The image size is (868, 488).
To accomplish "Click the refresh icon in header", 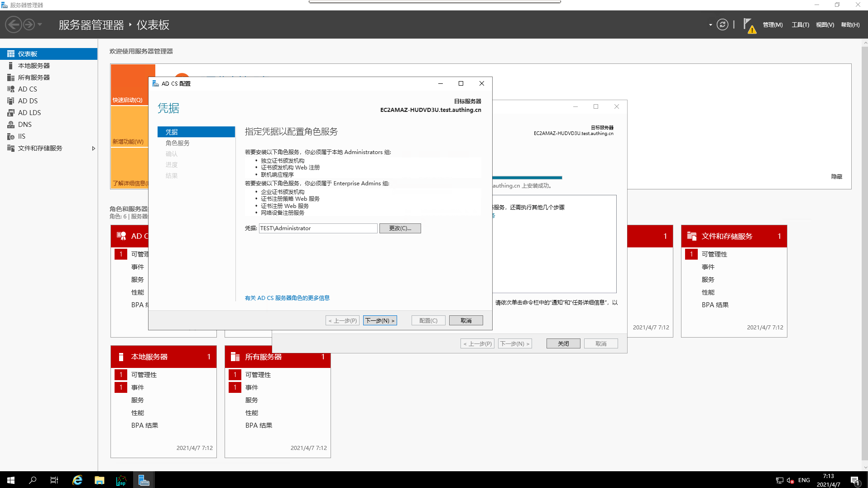I will click(723, 25).
